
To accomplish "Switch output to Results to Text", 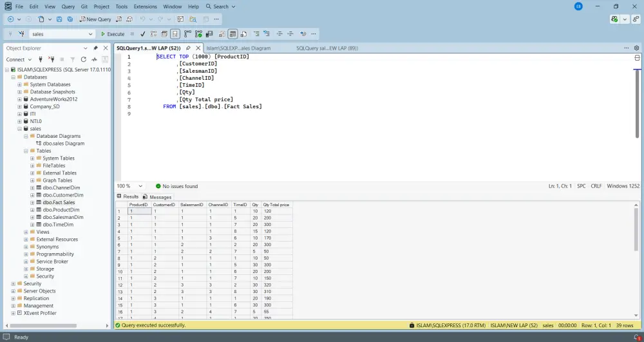I will (x=222, y=34).
